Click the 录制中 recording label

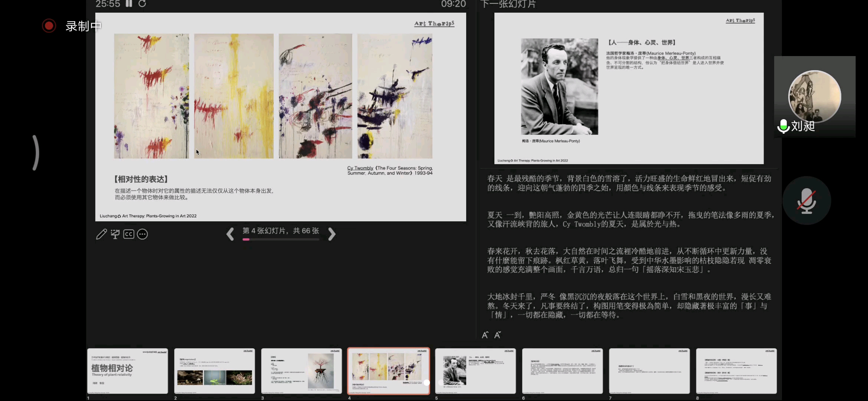(x=83, y=26)
